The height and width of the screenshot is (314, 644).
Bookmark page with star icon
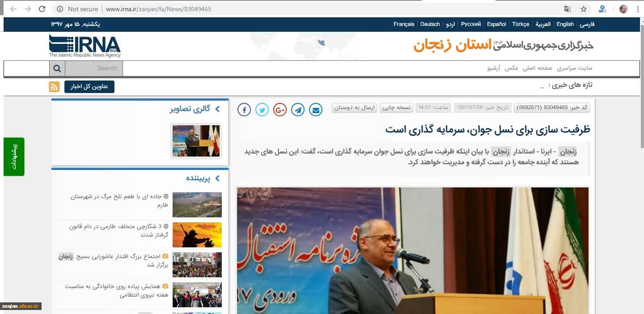coord(584,9)
